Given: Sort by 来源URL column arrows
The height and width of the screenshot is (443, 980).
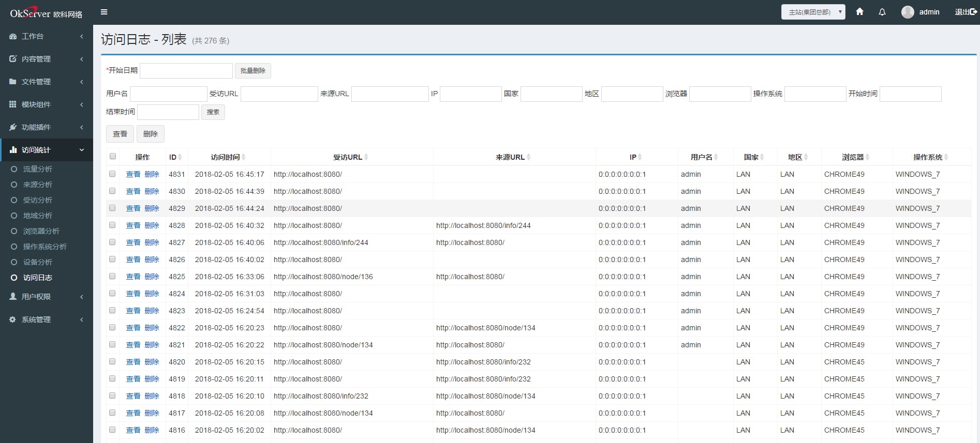Looking at the screenshot, I should coord(528,157).
